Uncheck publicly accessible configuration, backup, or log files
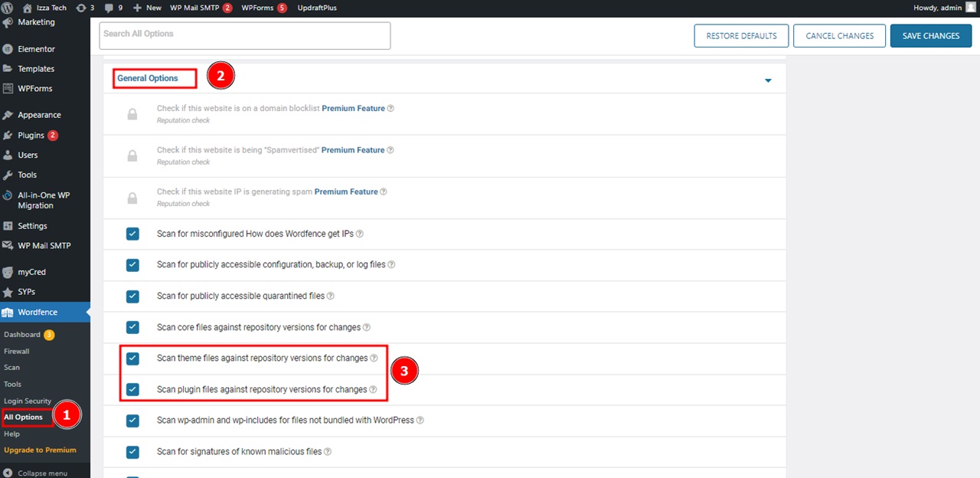Viewport: 980px width, 478px height. (x=132, y=265)
